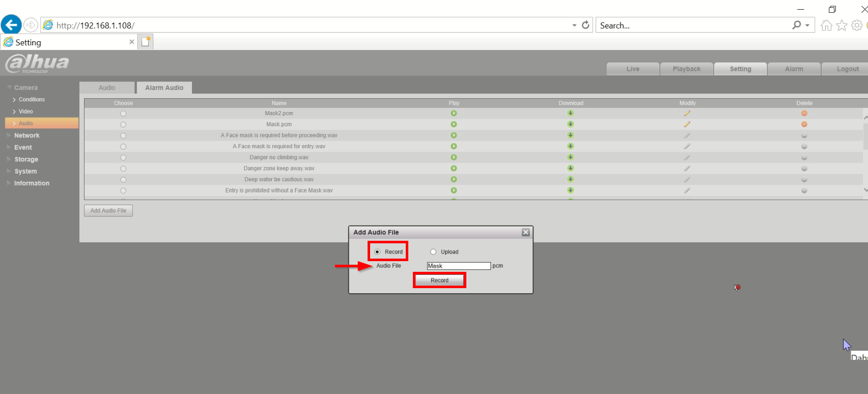Expand the Conditions submenu
The width and height of the screenshot is (868, 394).
coord(32,99)
